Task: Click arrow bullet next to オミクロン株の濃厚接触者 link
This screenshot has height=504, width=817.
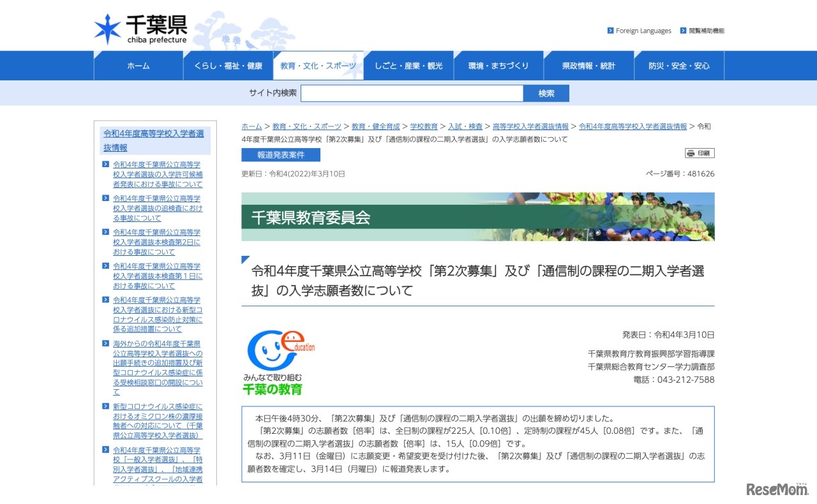Action: [106, 406]
